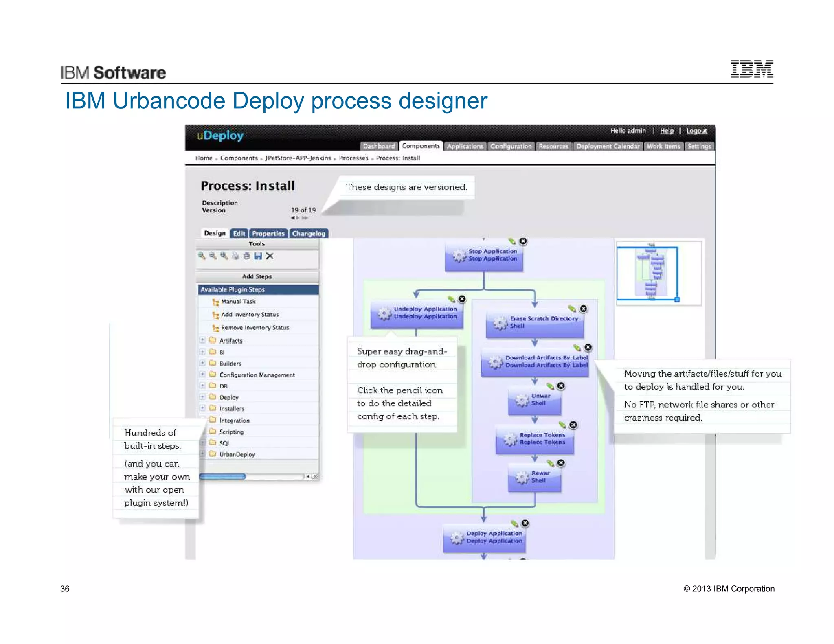Open pencil editor for Undeploy Application
Viewport: 834px width, 644px height.
tap(451, 299)
